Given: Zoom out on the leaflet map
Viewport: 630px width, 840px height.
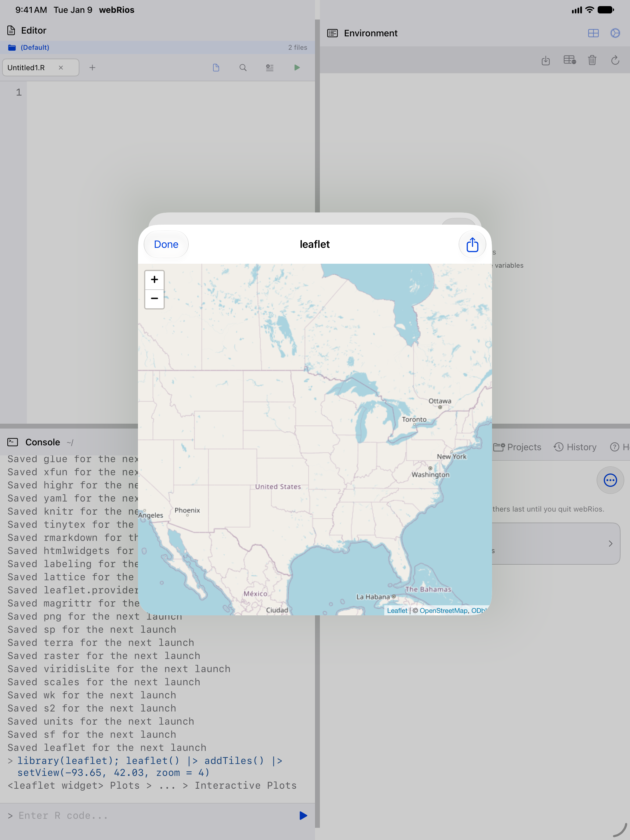Looking at the screenshot, I should tap(154, 299).
